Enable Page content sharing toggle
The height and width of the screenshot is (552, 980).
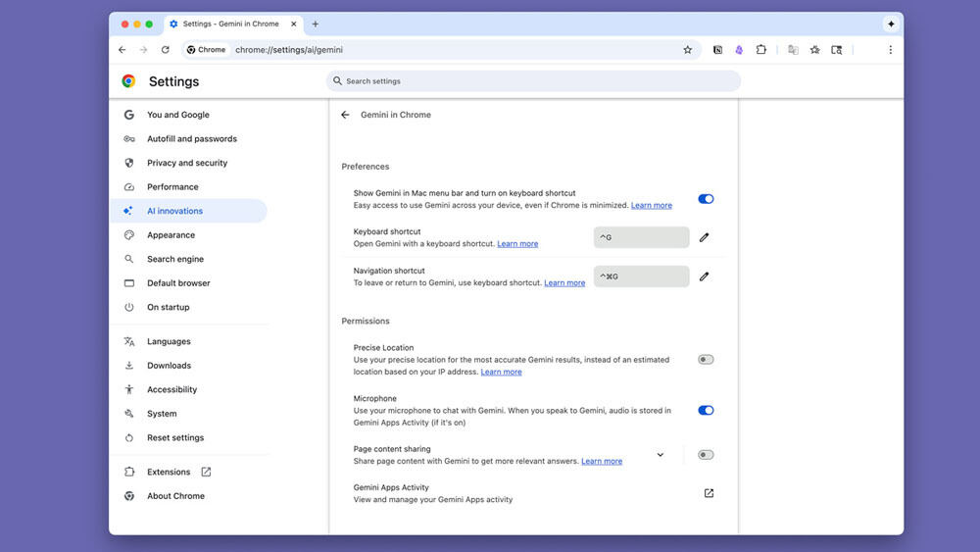pyautogui.click(x=706, y=455)
